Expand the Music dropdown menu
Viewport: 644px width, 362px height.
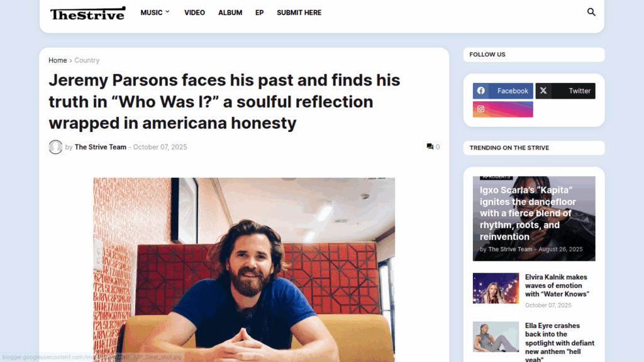pyautogui.click(x=155, y=13)
